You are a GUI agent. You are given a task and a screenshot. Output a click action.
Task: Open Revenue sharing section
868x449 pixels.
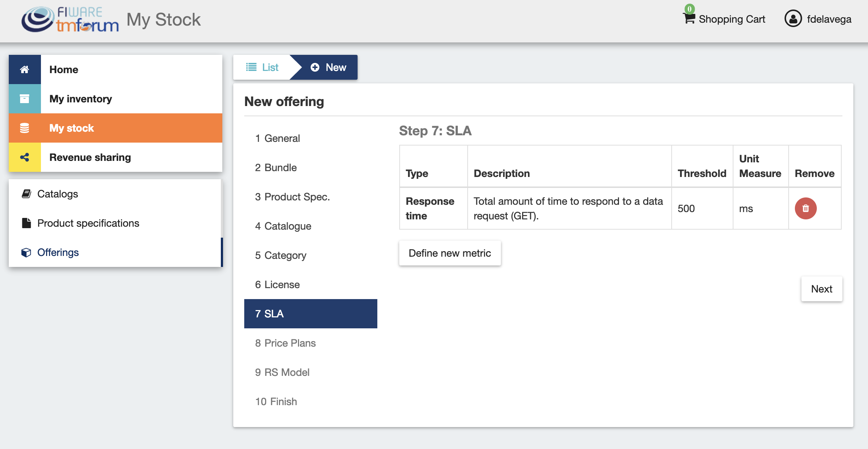(116, 157)
